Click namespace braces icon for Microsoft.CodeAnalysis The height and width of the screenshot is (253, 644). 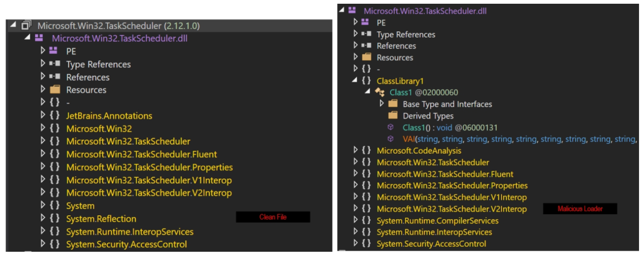point(367,151)
